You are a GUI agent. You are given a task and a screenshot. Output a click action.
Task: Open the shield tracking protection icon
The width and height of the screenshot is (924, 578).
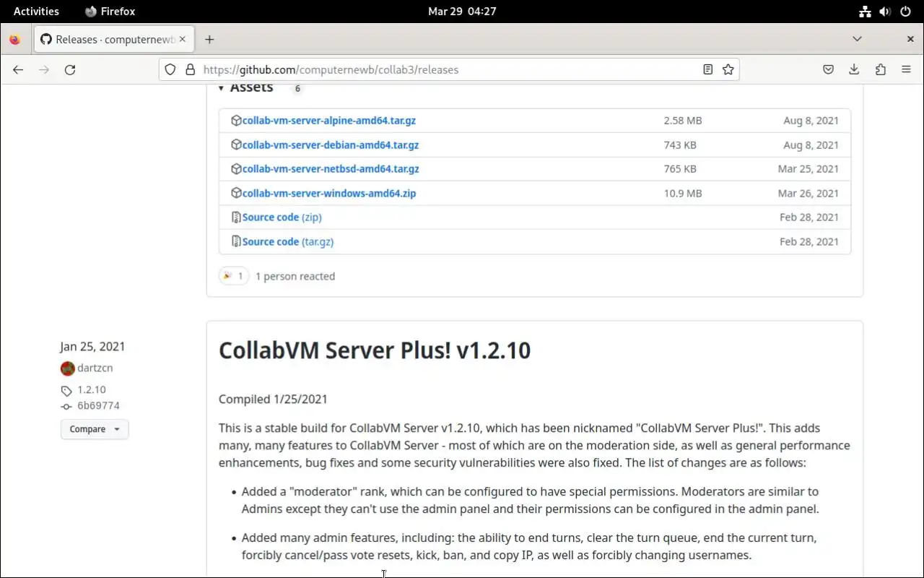pos(170,69)
